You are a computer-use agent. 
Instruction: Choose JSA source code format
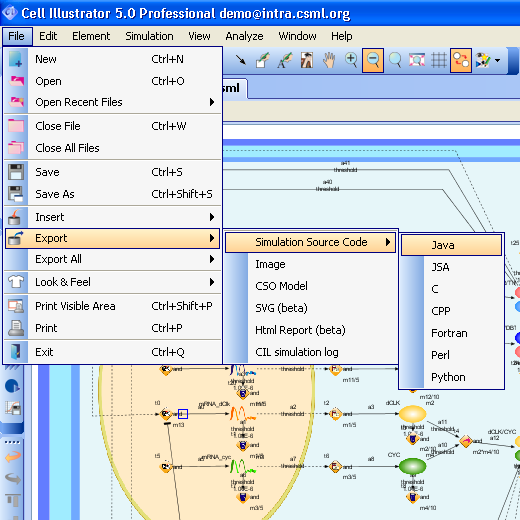click(x=451, y=267)
